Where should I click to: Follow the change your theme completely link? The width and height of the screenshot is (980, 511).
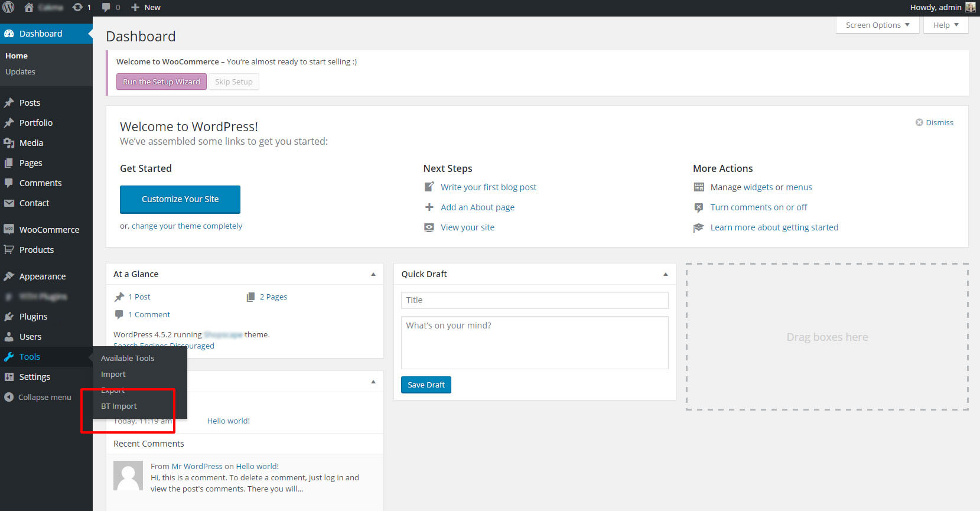click(187, 226)
